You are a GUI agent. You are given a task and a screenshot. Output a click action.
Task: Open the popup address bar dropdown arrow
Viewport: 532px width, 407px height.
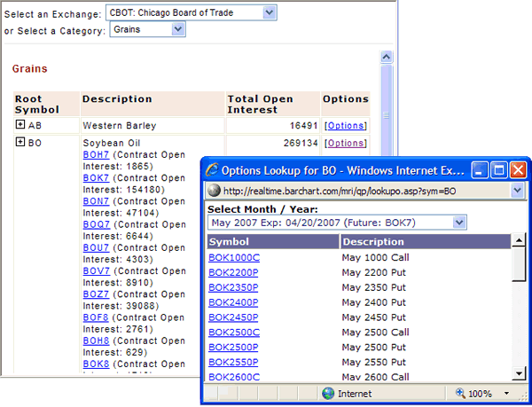tap(518, 191)
